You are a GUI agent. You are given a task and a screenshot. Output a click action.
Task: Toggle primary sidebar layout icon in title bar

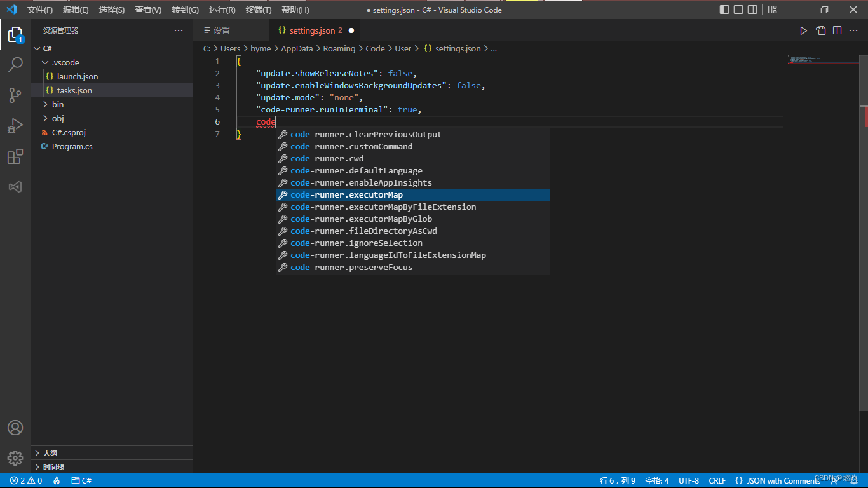click(x=724, y=10)
